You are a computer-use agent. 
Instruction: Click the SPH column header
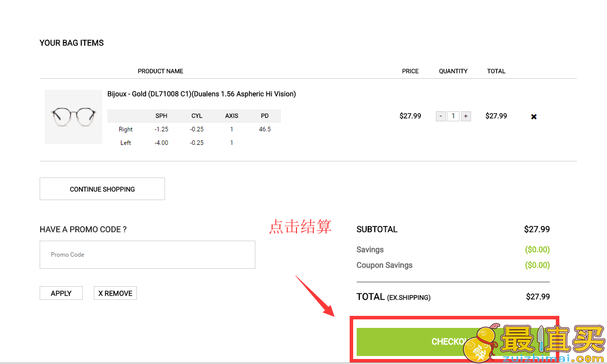point(162,116)
